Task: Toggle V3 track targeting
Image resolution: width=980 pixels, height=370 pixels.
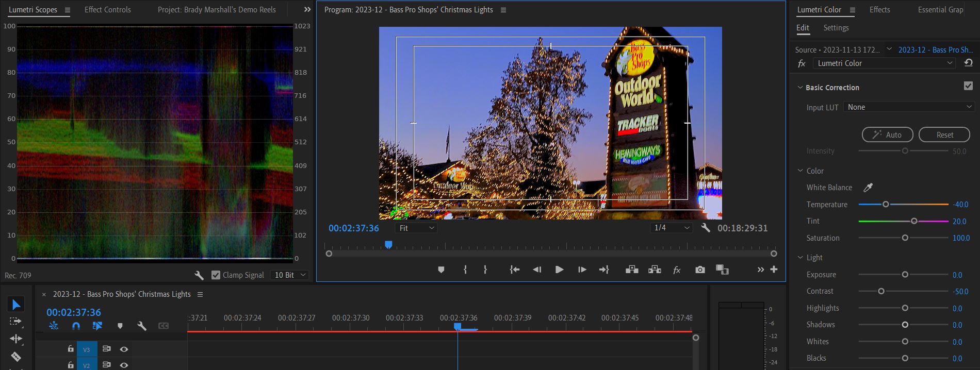Action: tap(87, 349)
